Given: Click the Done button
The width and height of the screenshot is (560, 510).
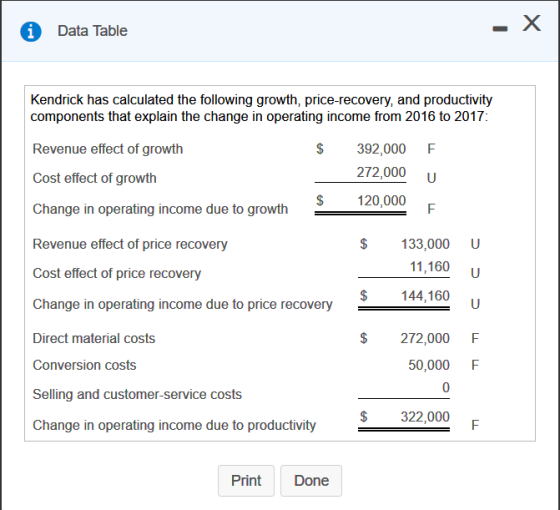Looking at the screenshot, I should (x=311, y=481).
